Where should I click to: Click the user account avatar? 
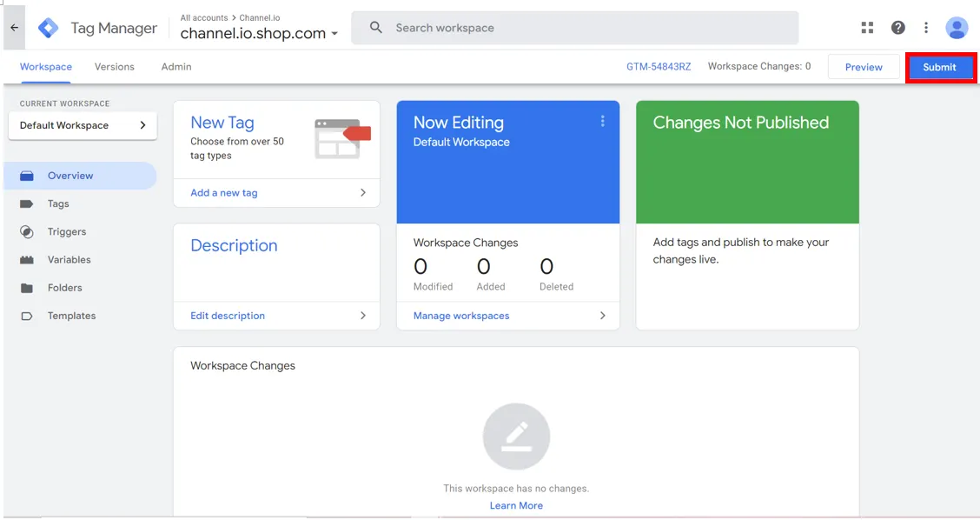pyautogui.click(x=957, y=28)
